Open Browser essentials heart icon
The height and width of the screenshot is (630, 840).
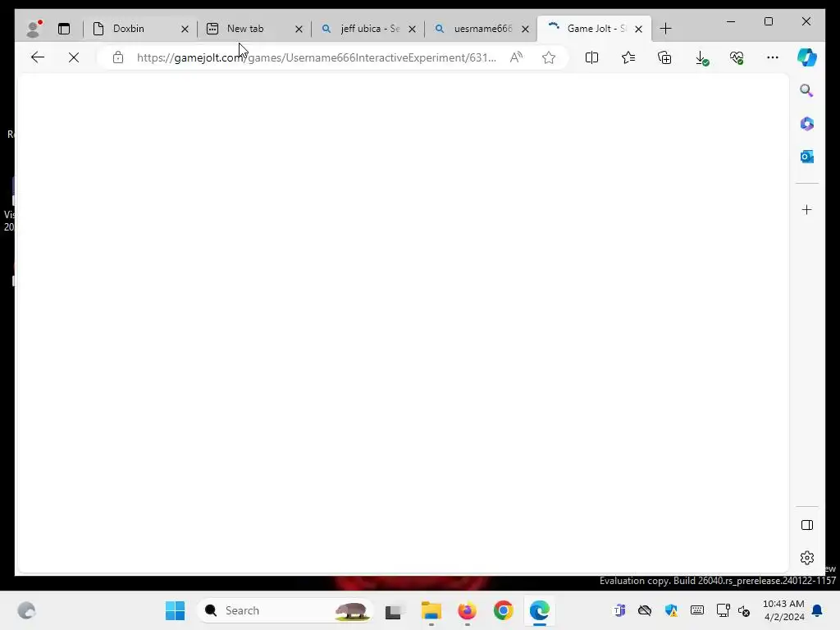pos(737,57)
